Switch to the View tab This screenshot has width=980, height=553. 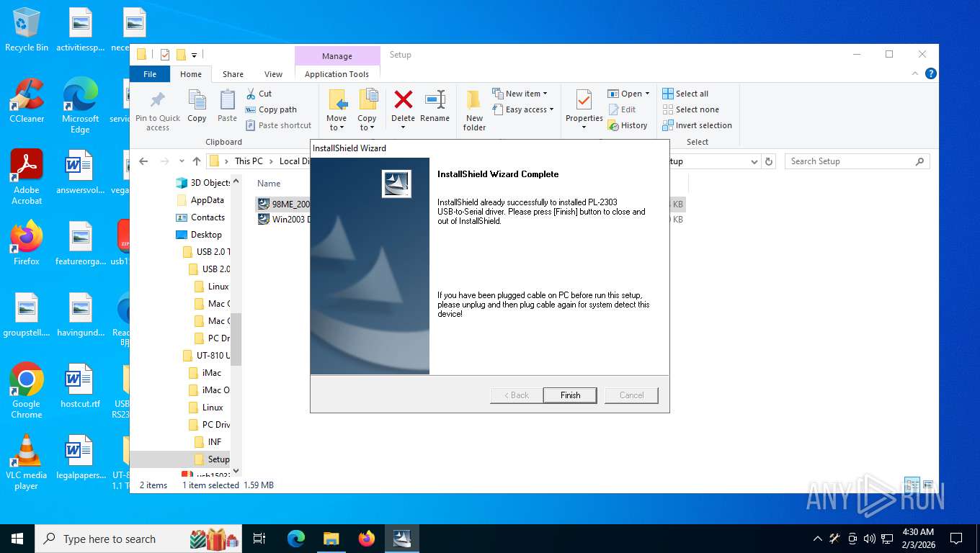click(273, 74)
